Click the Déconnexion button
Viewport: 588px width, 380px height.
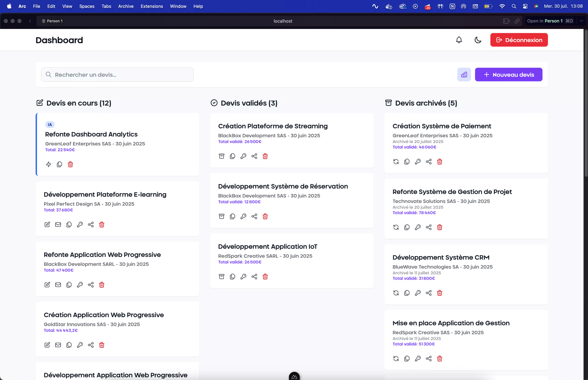click(519, 40)
